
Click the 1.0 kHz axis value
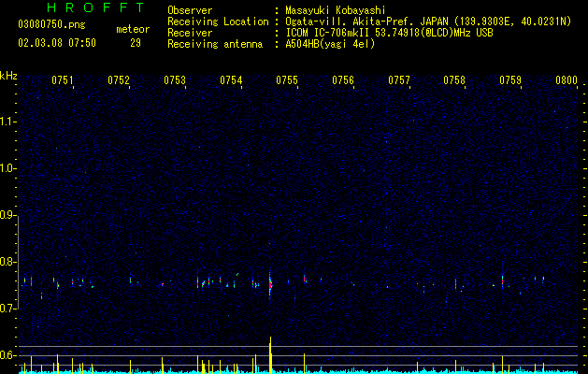click(7, 168)
